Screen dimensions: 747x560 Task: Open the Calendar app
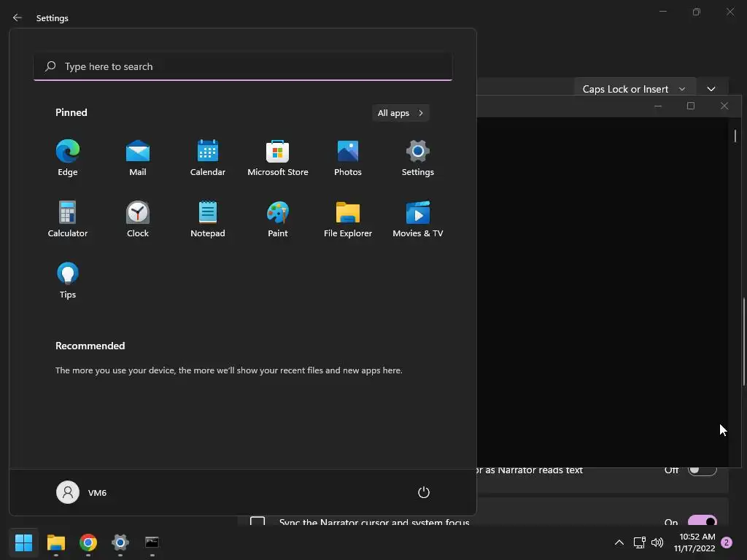pos(208,158)
